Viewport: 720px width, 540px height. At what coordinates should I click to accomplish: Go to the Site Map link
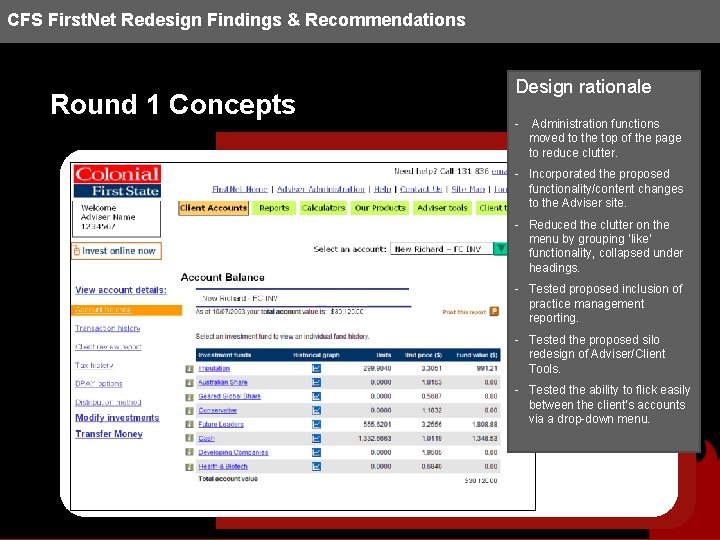(x=468, y=189)
